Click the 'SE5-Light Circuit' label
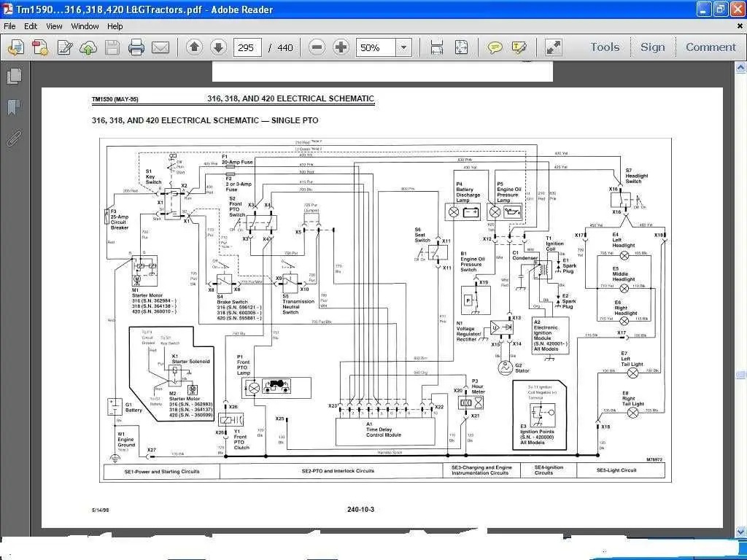The image size is (747, 560). pos(616,470)
